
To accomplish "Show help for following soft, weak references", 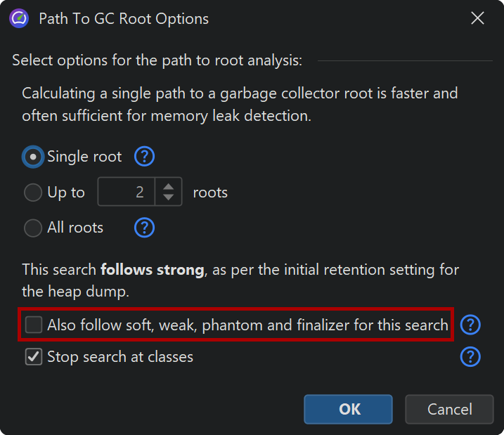I will point(470,325).
